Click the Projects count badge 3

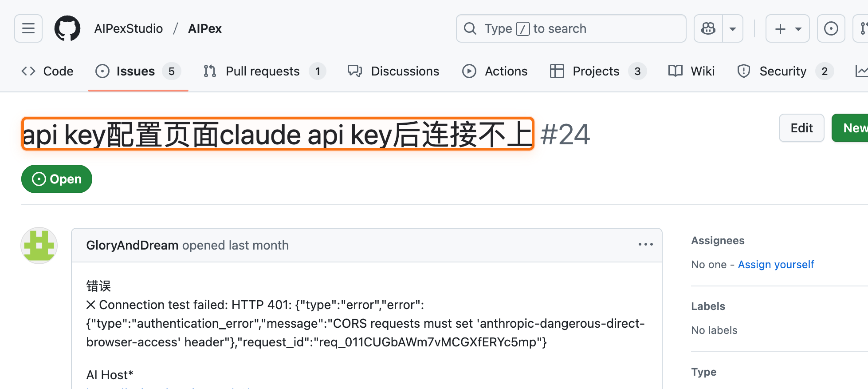[x=637, y=71]
